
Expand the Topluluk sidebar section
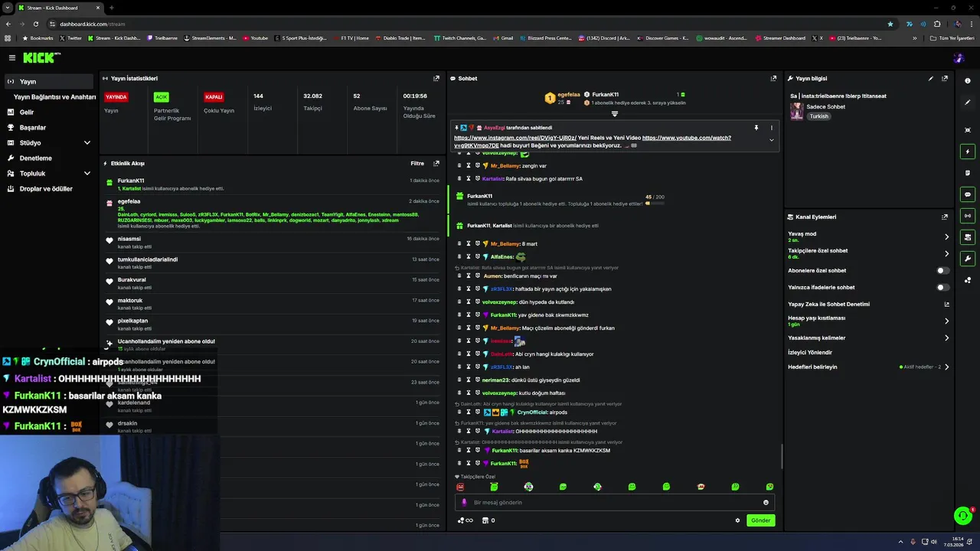click(x=87, y=173)
